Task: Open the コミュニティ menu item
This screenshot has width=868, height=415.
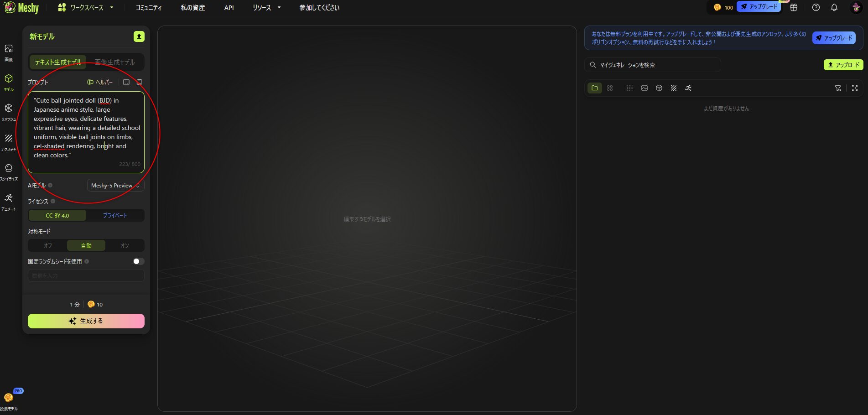Action: 149,7
